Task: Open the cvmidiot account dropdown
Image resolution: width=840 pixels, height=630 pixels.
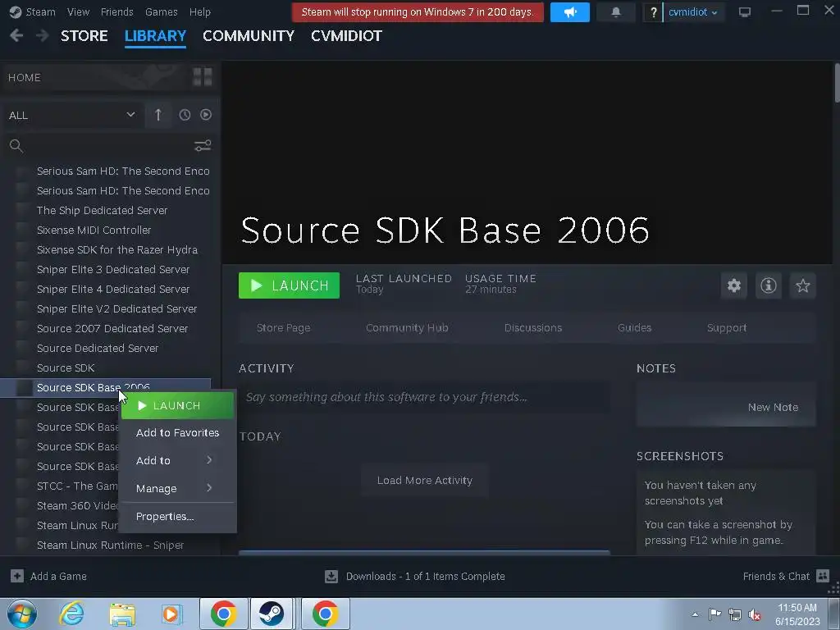Action: [692, 11]
